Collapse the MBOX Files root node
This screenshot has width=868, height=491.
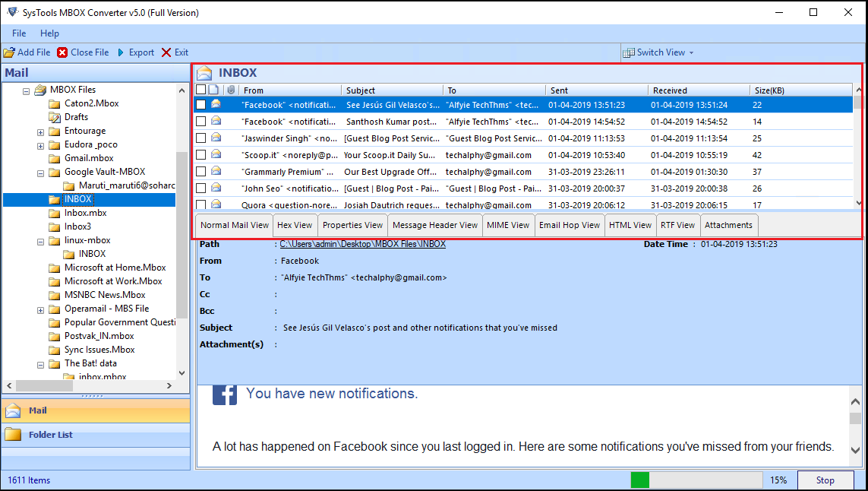click(x=26, y=91)
